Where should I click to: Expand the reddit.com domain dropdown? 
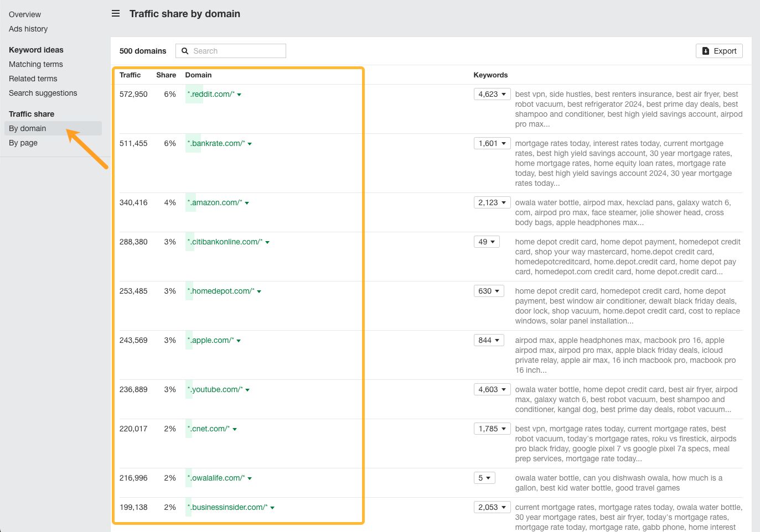tap(239, 95)
